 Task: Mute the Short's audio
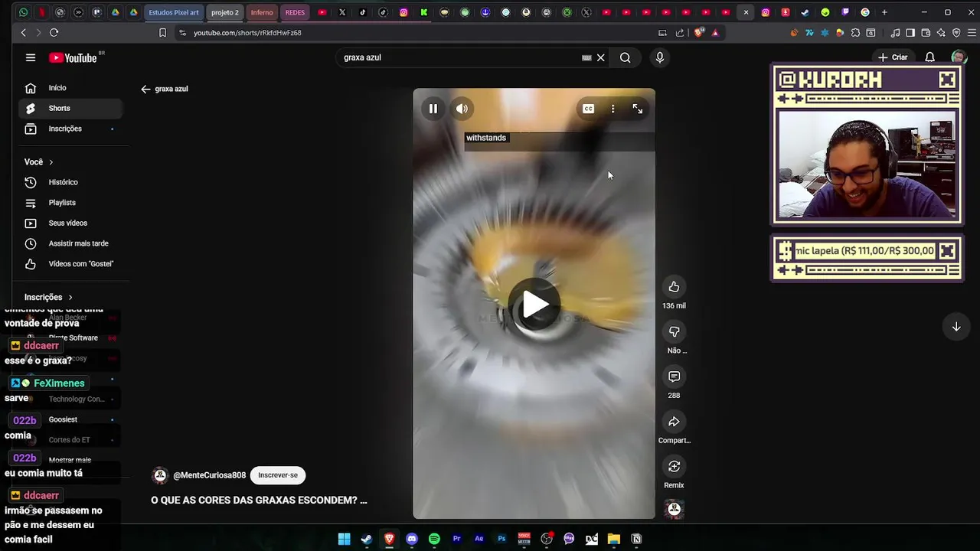tap(462, 109)
